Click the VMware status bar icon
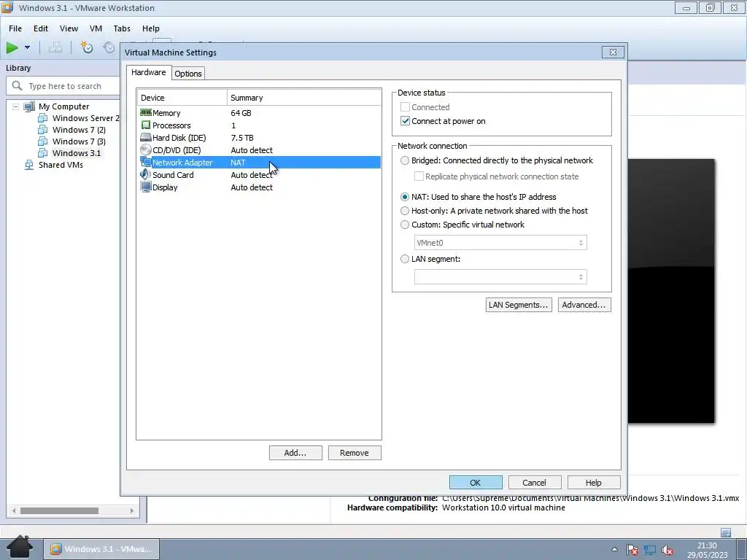 click(x=726, y=532)
